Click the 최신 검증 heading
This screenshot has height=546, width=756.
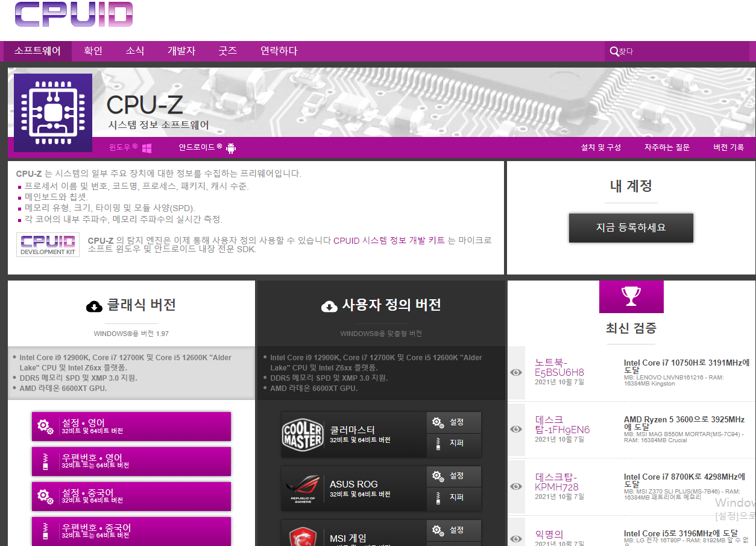coord(631,328)
